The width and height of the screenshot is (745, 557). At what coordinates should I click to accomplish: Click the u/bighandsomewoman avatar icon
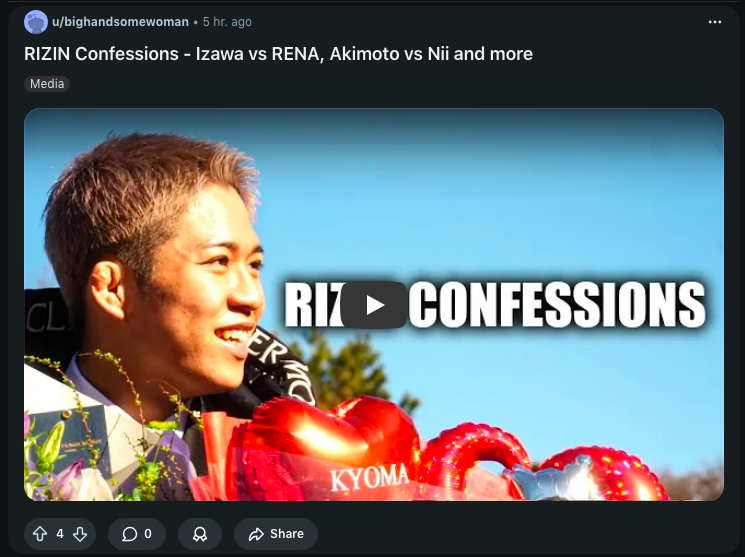coord(36,22)
